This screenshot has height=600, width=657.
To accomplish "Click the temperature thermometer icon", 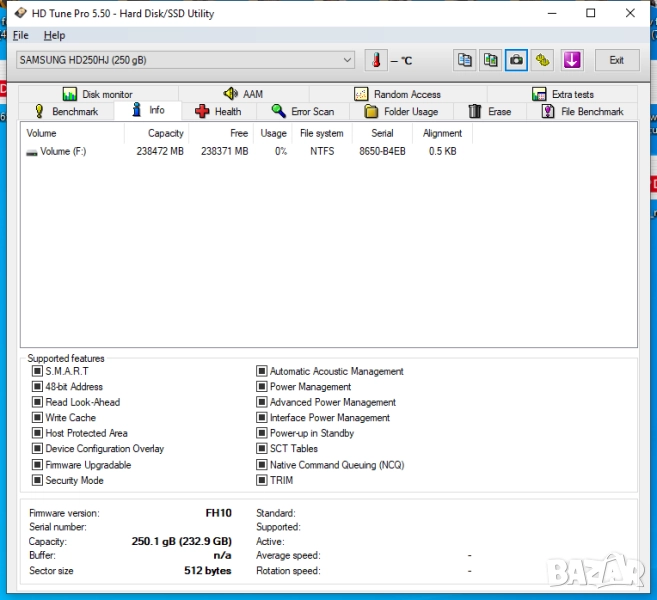I will pos(376,60).
